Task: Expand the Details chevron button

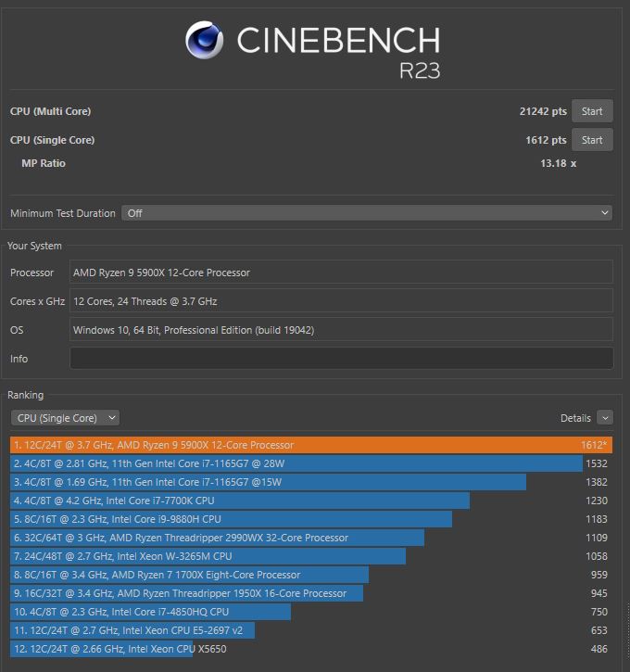Action: pyautogui.click(x=605, y=418)
